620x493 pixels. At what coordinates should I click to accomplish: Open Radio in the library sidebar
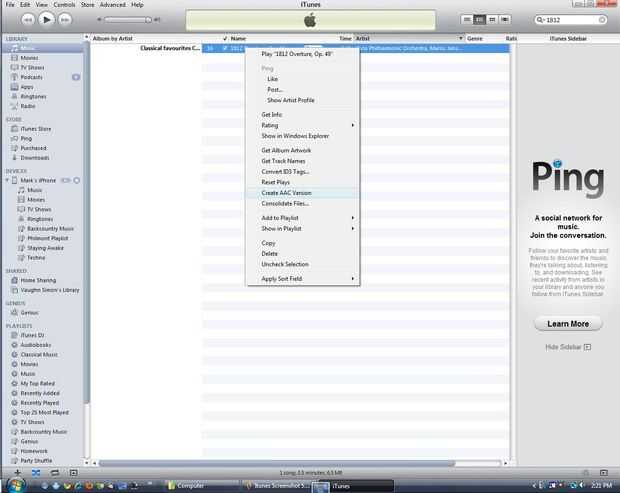28,106
